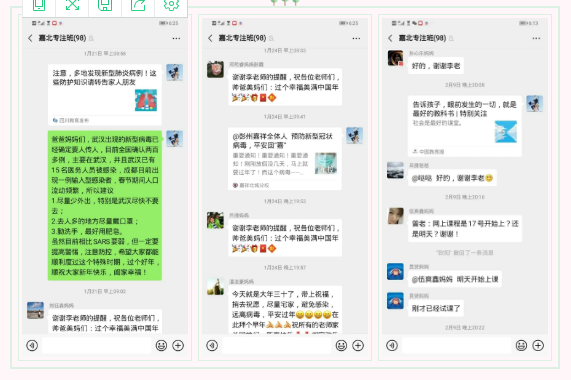
Task: Click first phone chat title '嘉北专注班(98)'
Action: [x=62, y=38]
